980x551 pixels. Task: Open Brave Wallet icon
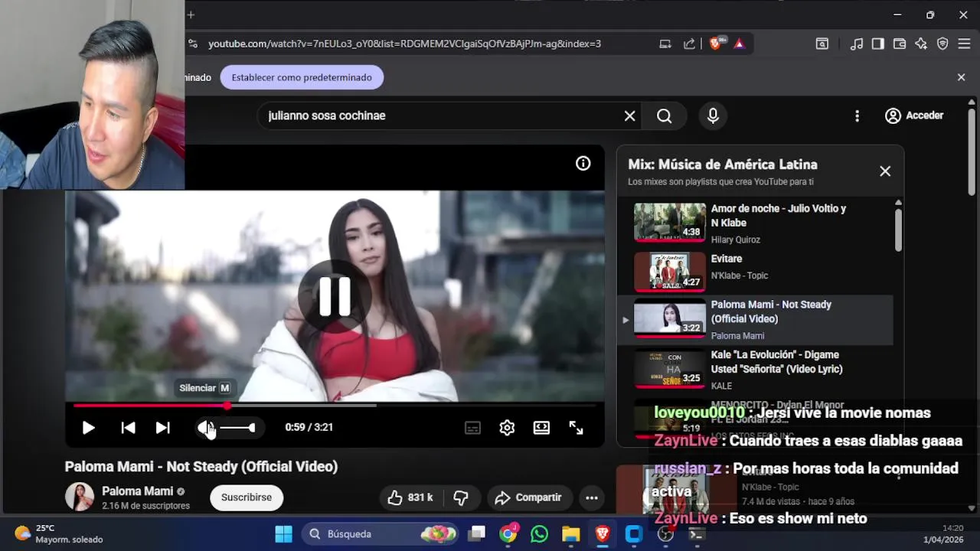[900, 44]
